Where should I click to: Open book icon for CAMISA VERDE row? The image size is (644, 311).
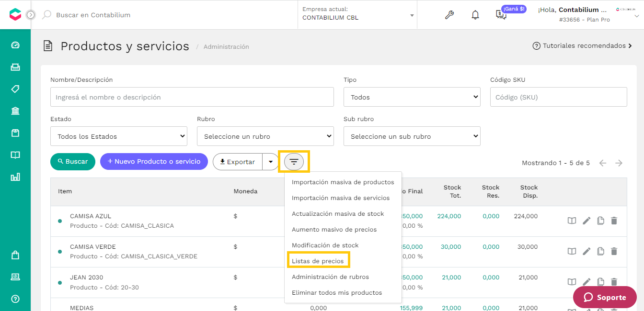pos(572,251)
